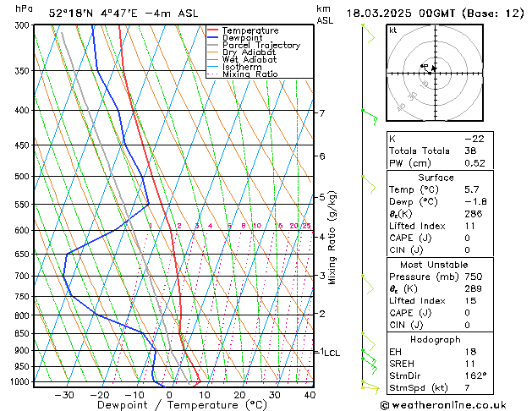
Task: Click the wind barb at 400 hPa level
Action: pos(370,117)
